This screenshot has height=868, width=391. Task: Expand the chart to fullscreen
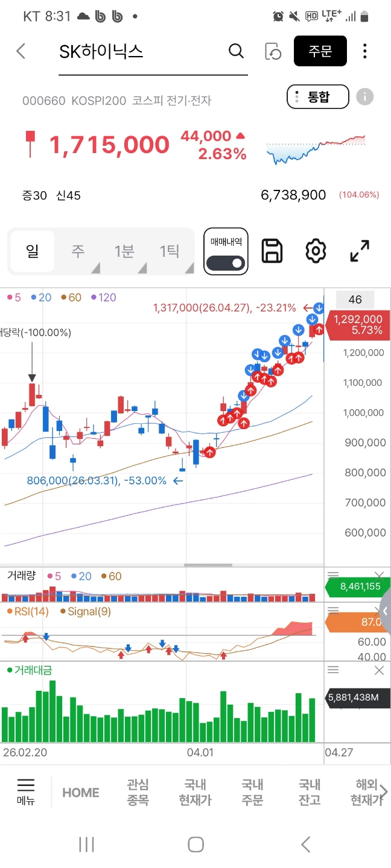coord(360,251)
